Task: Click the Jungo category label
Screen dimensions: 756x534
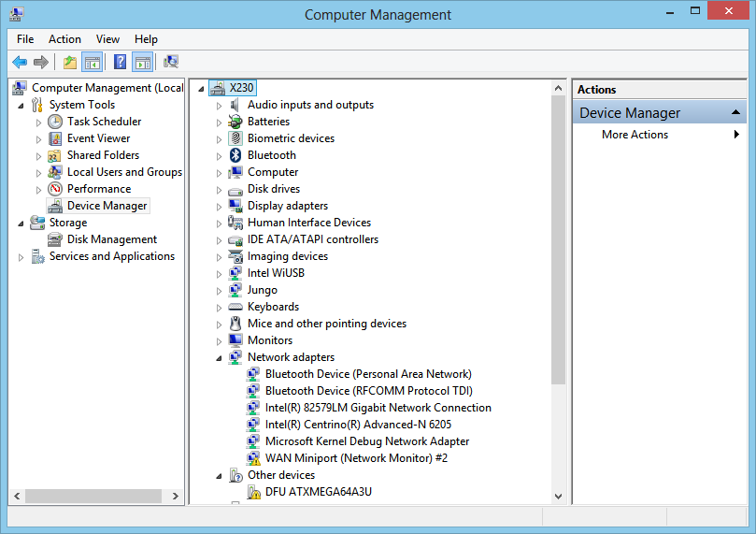Action: [x=263, y=290]
